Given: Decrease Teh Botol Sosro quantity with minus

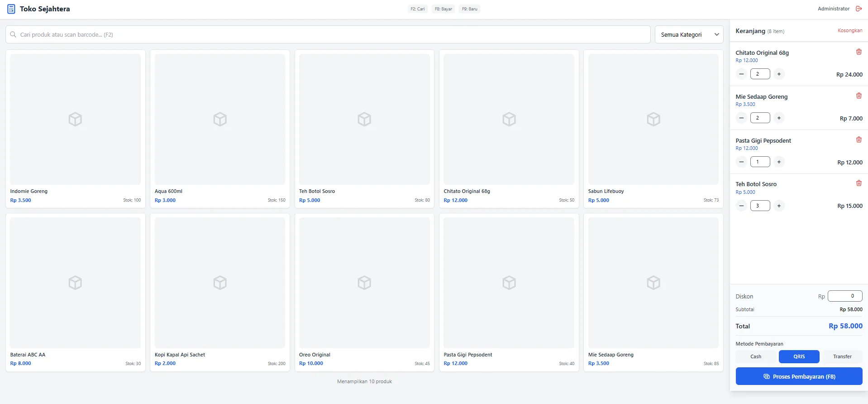Looking at the screenshot, I should 741,206.
